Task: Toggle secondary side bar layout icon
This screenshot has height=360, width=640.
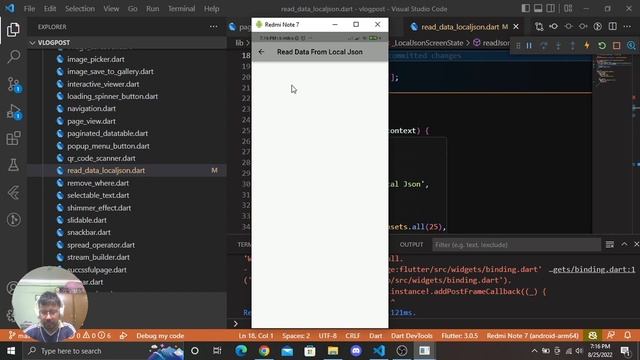Action: tap(551, 9)
